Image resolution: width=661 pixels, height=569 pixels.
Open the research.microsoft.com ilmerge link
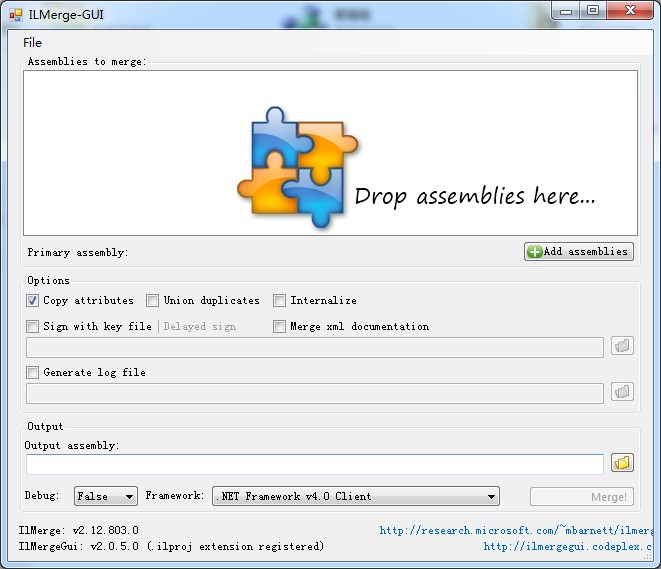coord(516,530)
